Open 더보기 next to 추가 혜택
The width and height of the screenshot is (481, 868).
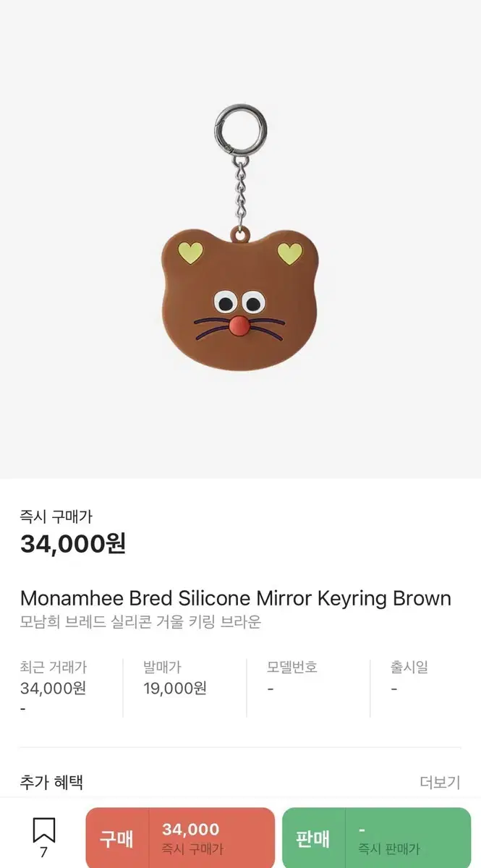(x=442, y=782)
